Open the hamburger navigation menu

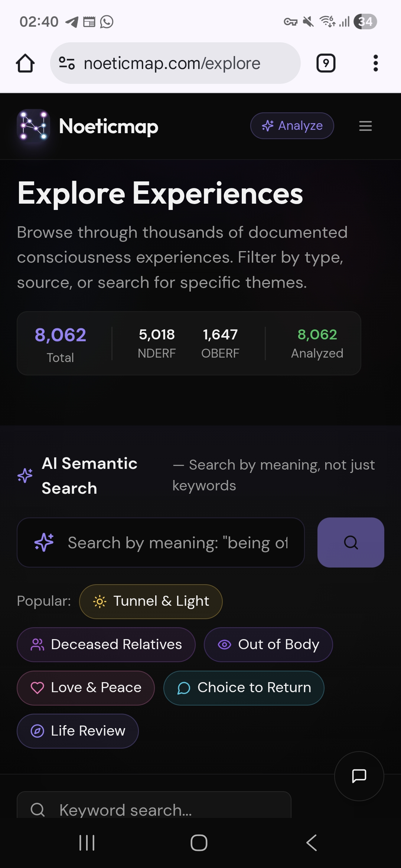coord(365,126)
